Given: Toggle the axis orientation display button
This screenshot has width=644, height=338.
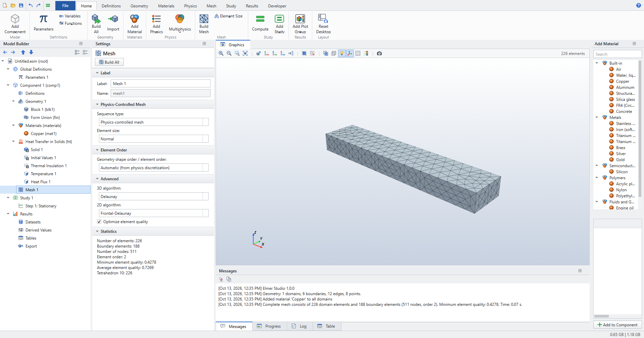Looking at the screenshot, I should 350,53.
